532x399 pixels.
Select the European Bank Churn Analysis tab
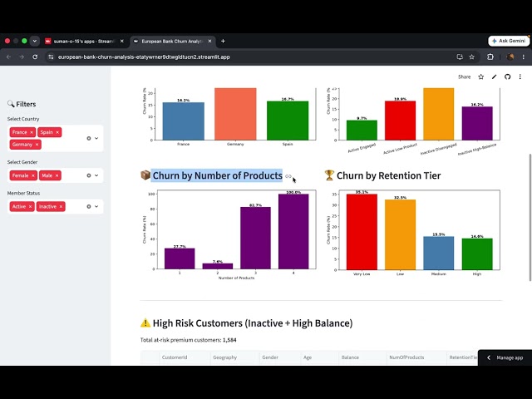point(172,41)
